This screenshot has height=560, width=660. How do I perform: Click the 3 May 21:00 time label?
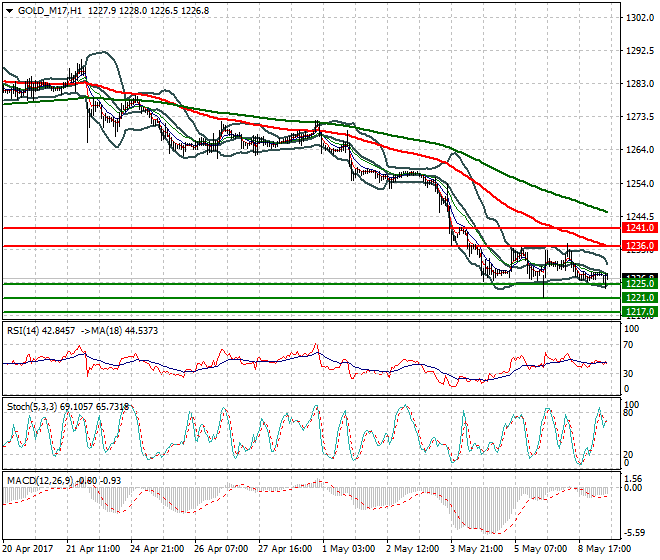(x=476, y=549)
